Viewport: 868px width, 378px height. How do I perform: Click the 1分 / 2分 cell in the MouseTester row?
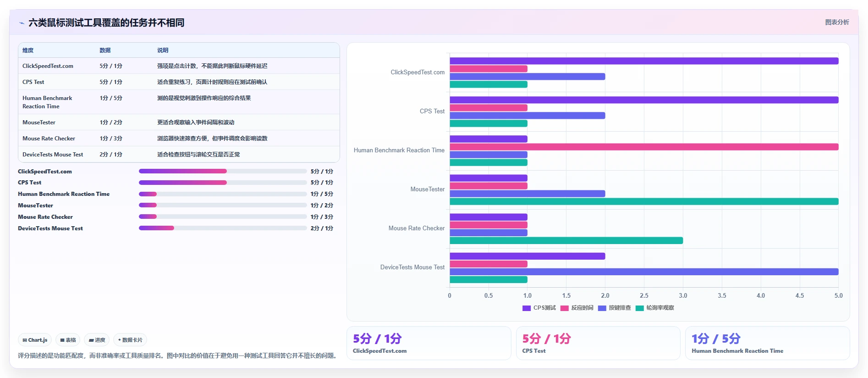tap(111, 122)
